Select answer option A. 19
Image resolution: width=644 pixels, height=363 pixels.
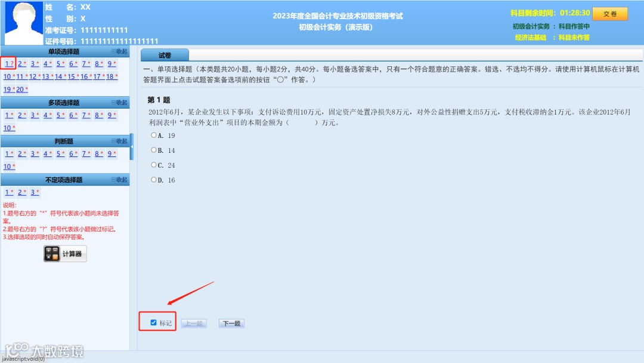tap(154, 135)
